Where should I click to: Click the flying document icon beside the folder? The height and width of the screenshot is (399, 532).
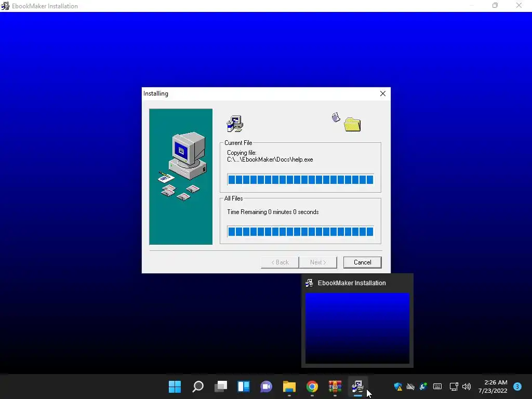[x=336, y=117]
